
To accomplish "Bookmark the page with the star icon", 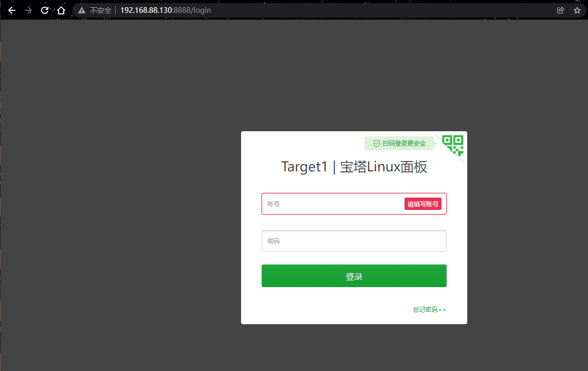I will (577, 10).
